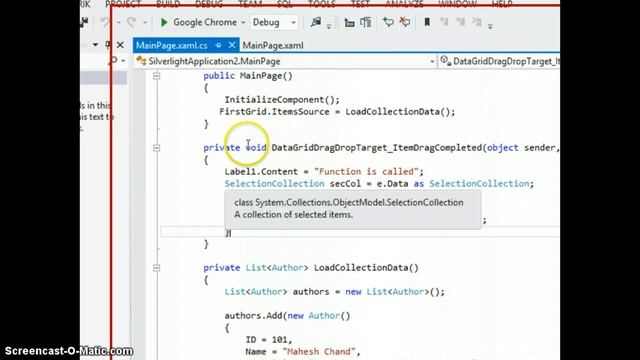The width and height of the screenshot is (640, 360).
Task: Click the "Function is called" string
Action: 366,171
